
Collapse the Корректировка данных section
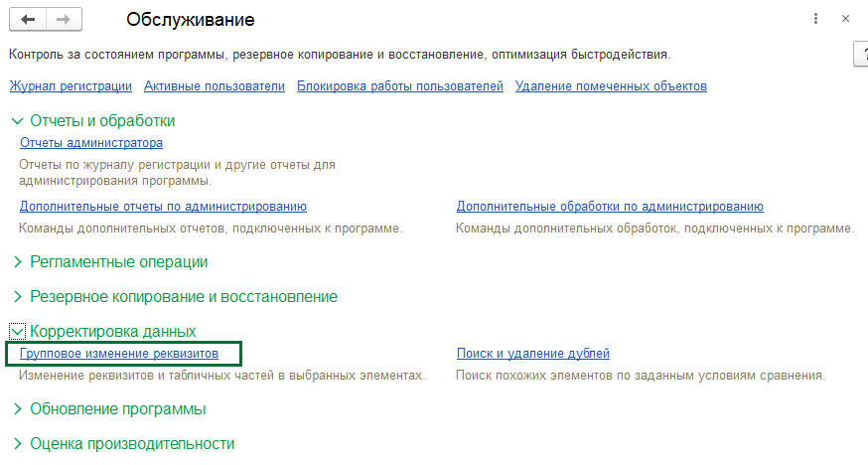point(103,332)
